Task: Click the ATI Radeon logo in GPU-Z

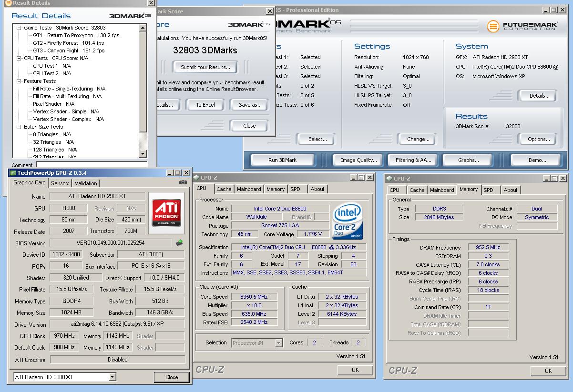Action: point(166,213)
